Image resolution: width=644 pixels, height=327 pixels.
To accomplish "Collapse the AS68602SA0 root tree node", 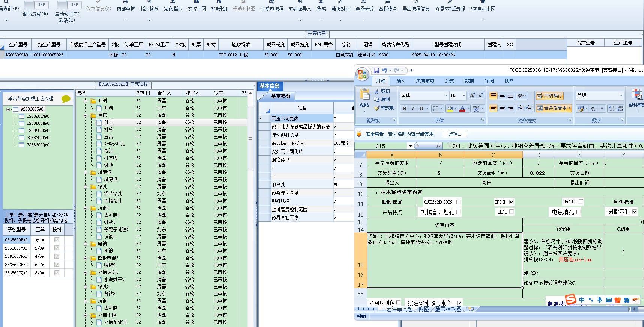I will coord(8,109).
